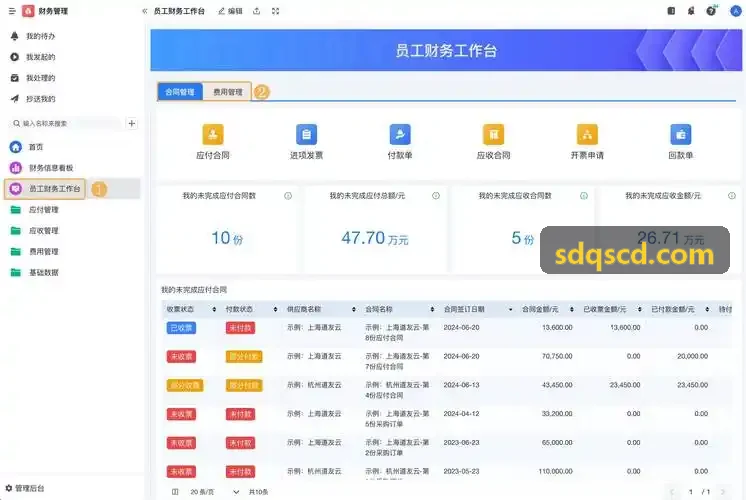Click the page number 1 field
Image resolution: width=746 pixels, height=500 pixels.
point(690,492)
